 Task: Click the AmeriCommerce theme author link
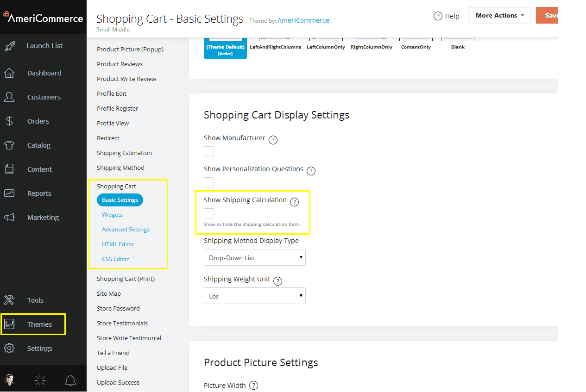(x=303, y=20)
